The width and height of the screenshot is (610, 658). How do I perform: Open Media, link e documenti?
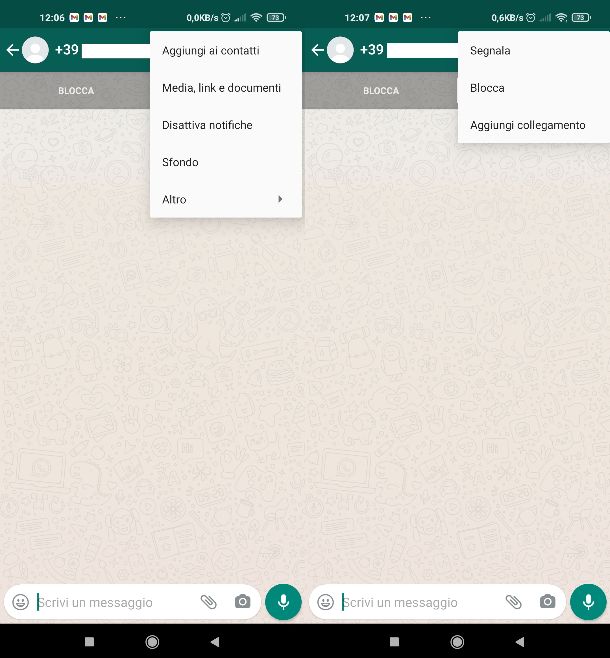(x=226, y=88)
